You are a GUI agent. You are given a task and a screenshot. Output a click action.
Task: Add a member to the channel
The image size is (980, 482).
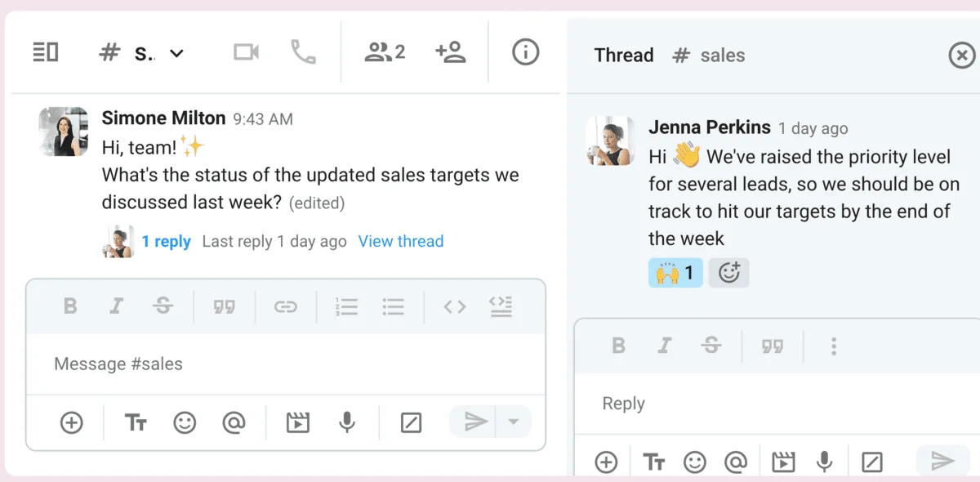(450, 53)
